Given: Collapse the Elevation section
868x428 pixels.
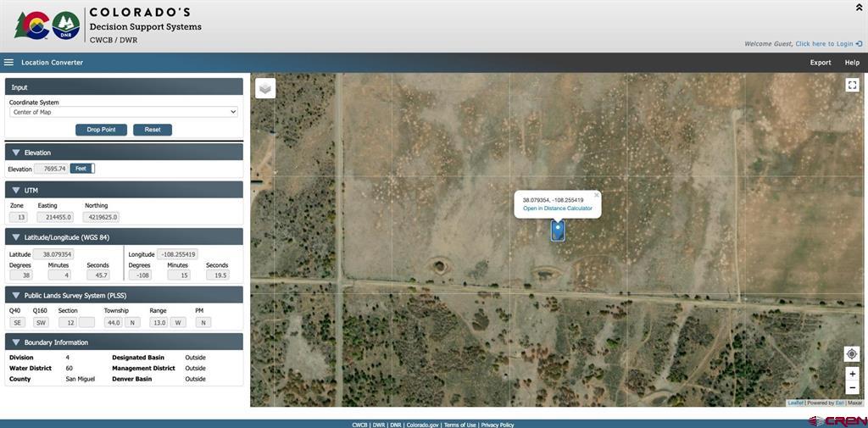Looking at the screenshot, I should pyautogui.click(x=16, y=153).
